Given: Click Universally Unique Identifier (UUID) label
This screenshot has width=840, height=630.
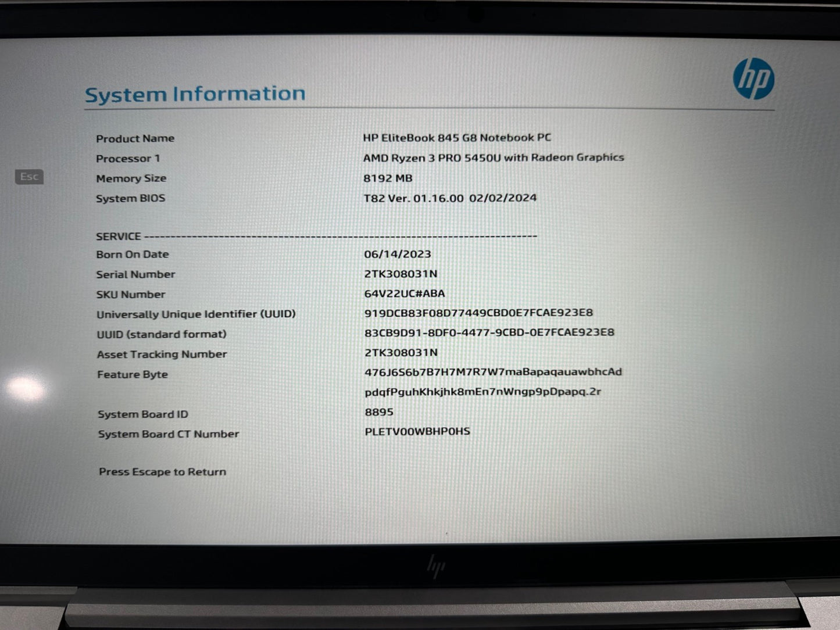Looking at the screenshot, I should click(196, 314).
